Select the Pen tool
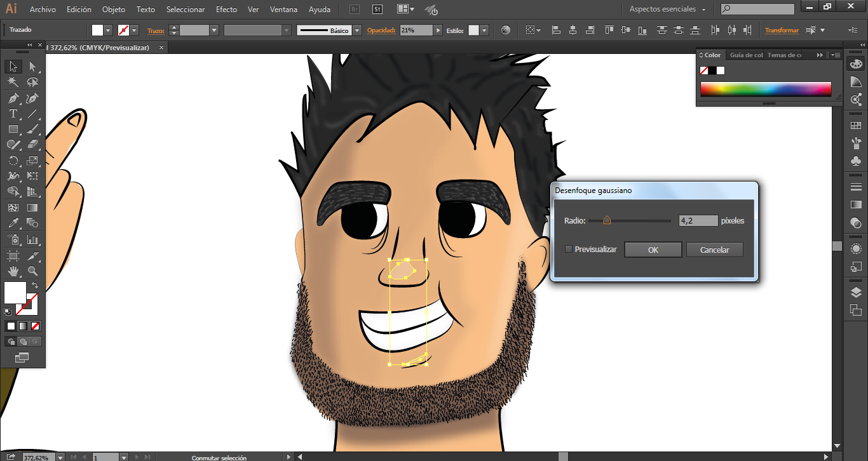This screenshot has width=868, height=461. pyautogui.click(x=13, y=98)
